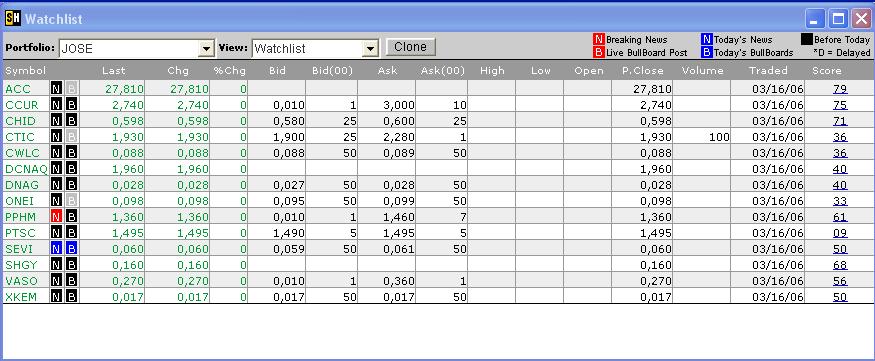The image size is (875, 361).
Task: Open news icon for XKEM
Action: click(x=56, y=297)
